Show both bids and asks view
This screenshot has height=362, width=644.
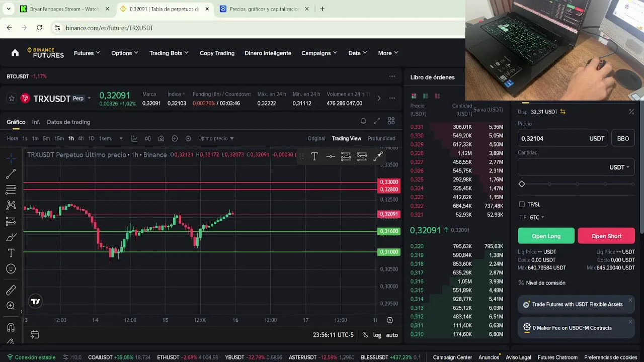coord(414,96)
